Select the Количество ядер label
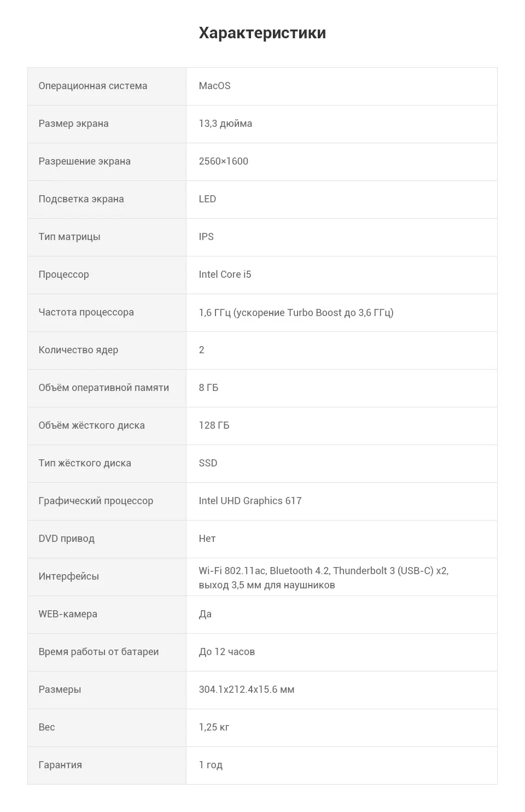Screen dimensions: 525x812 pyautogui.click(x=78, y=350)
